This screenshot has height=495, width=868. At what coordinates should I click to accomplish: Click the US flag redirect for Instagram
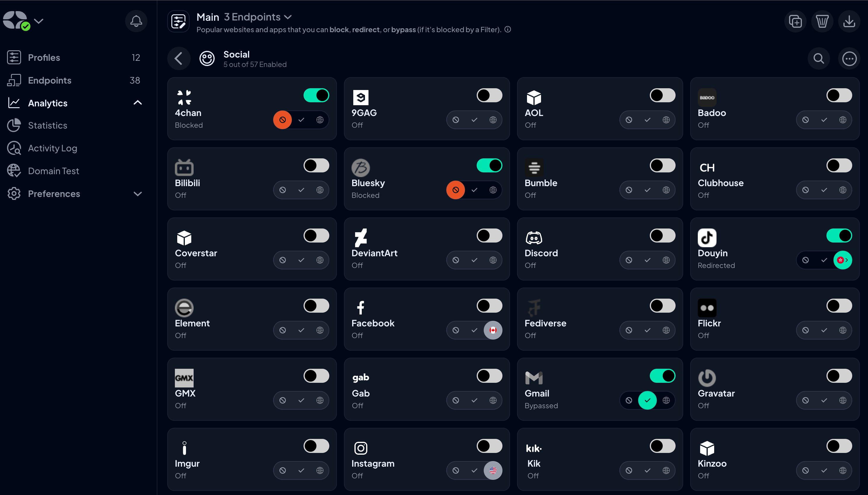pyautogui.click(x=493, y=470)
